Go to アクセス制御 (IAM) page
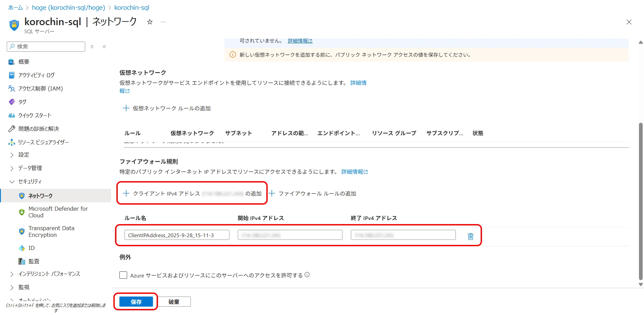The image size is (644, 315). 40,89
